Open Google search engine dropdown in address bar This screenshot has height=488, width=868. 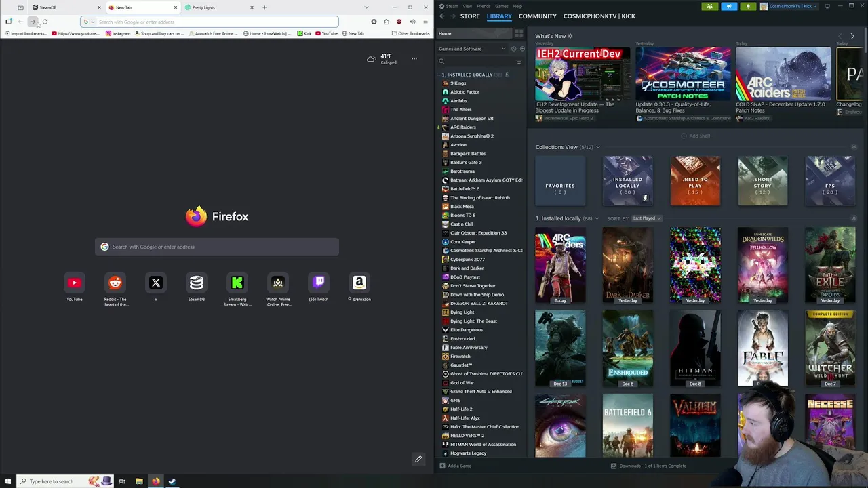coord(88,22)
